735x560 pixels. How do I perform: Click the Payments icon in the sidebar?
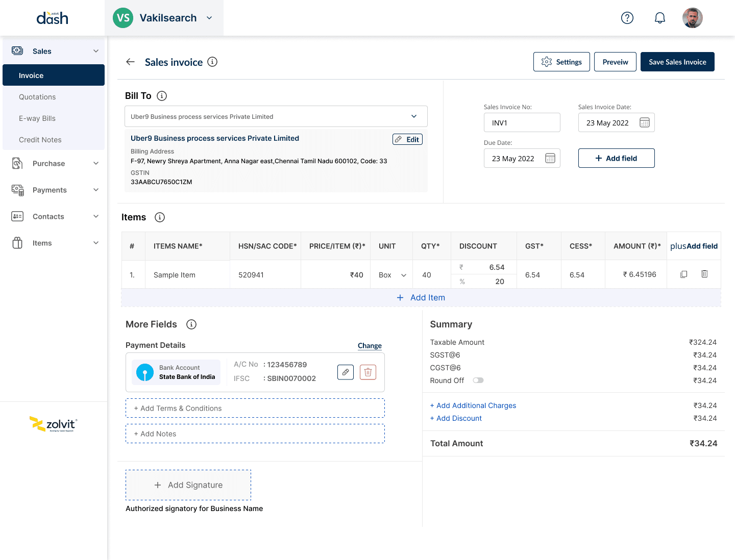tap(17, 190)
